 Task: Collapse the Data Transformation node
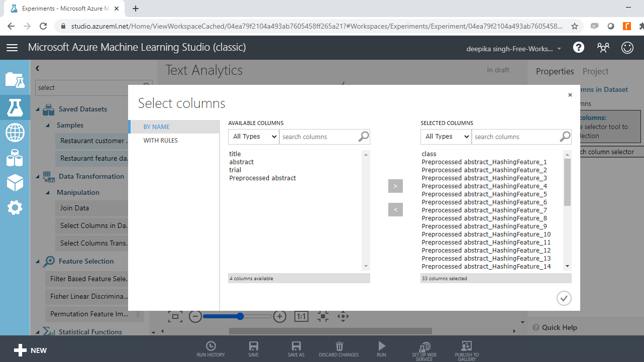pos(38,177)
